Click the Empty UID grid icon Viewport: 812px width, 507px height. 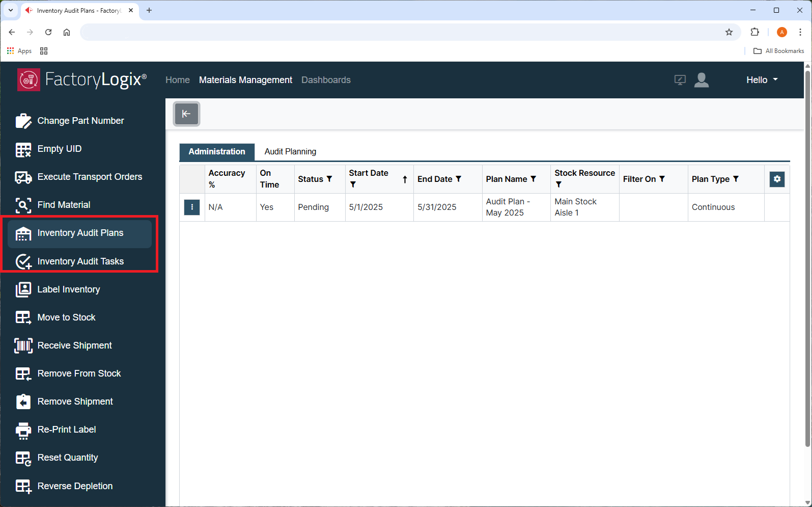[x=23, y=149]
